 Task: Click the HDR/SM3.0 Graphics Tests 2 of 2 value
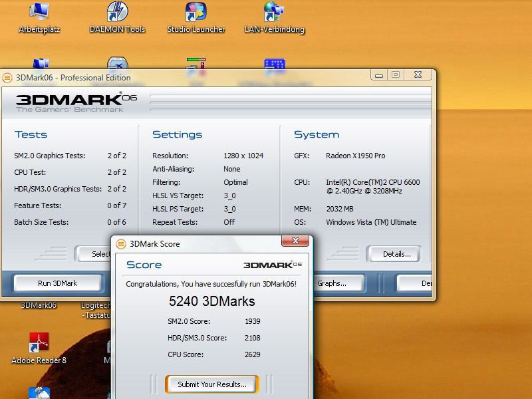[x=117, y=189]
